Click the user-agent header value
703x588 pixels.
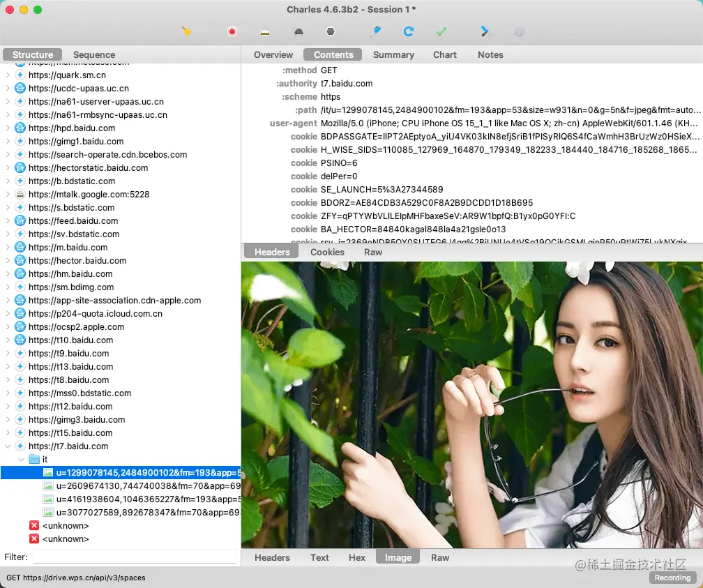point(509,123)
